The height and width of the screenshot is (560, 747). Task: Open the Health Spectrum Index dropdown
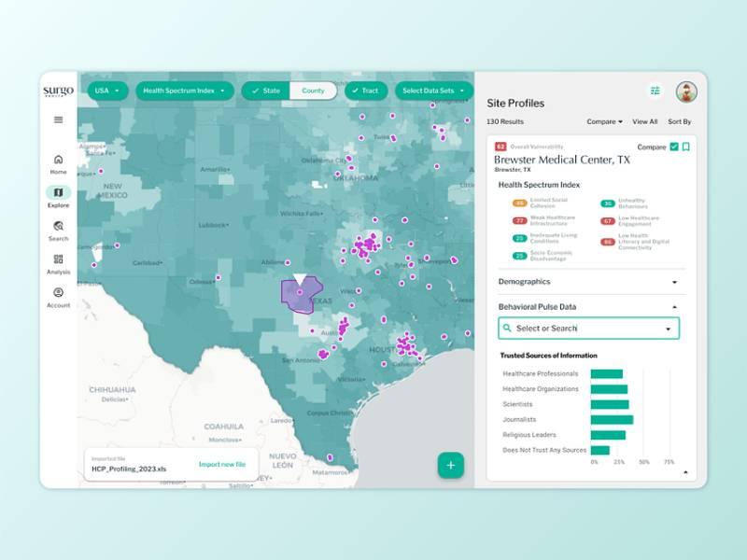(x=185, y=91)
